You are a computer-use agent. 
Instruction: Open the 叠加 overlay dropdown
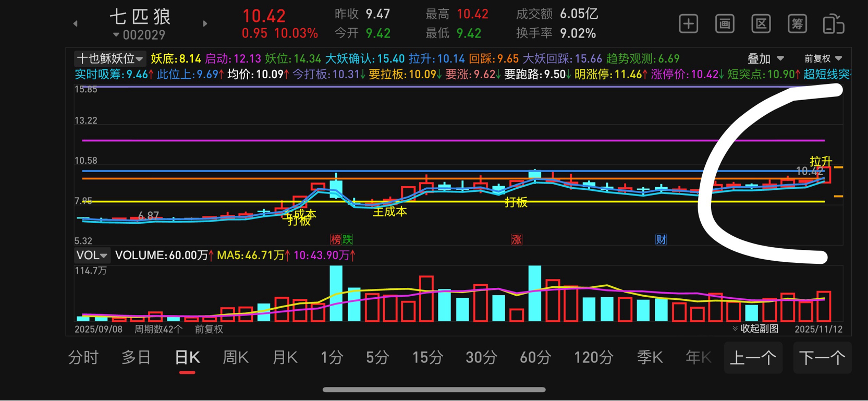coord(765,58)
